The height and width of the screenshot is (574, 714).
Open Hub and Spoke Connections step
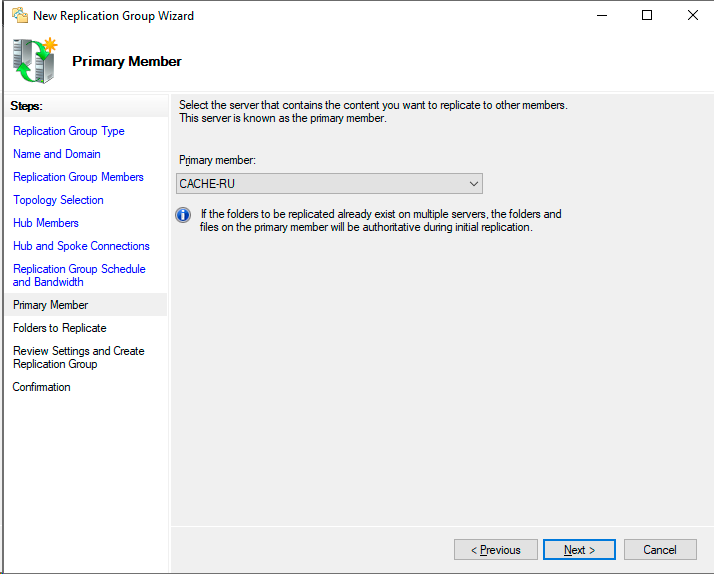click(x=81, y=246)
